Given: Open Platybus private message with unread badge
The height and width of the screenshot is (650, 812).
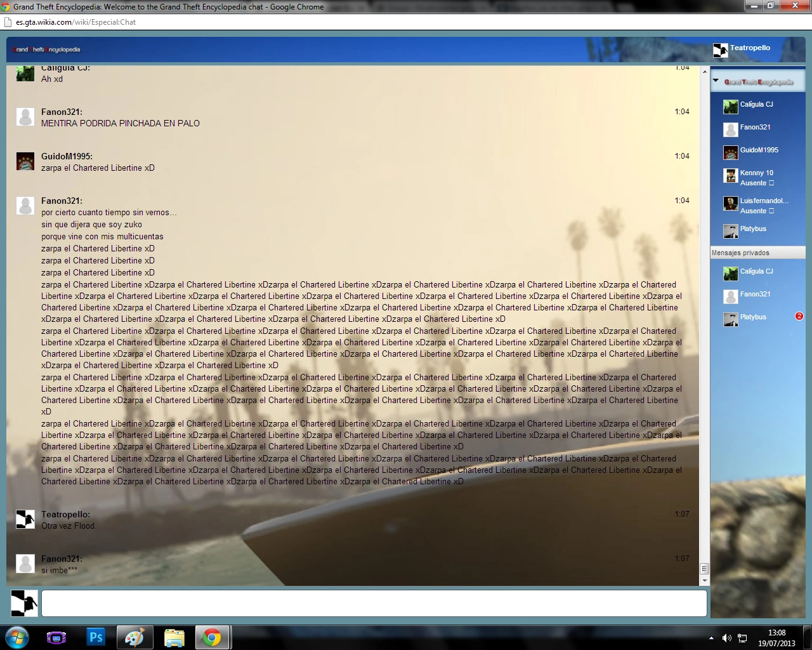Looking at the screenshot, I should click(x=753, y=317).
